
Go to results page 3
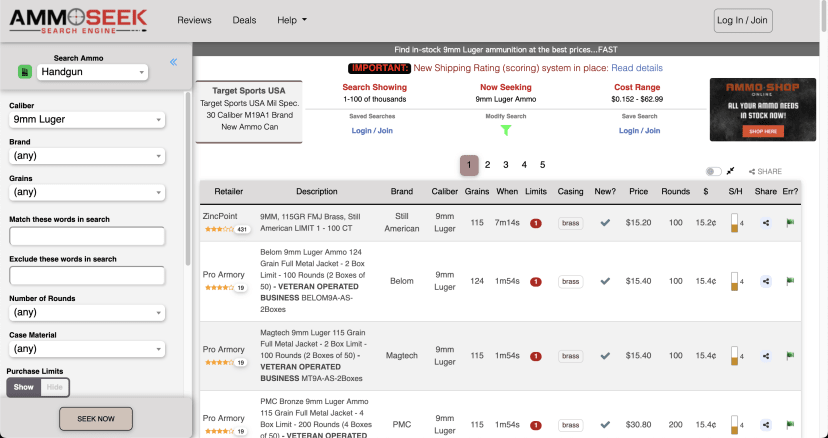click(x=506, y=165)
